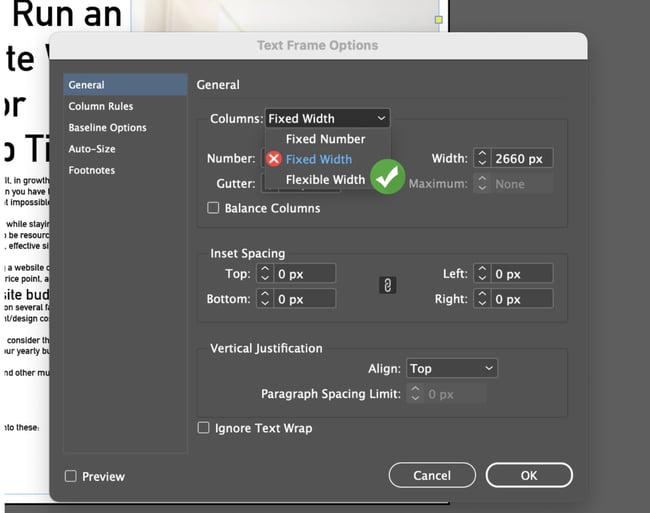Select Fixed Number from the list
650x513 pixels.
pyautogui.click(x=325, y=139)
